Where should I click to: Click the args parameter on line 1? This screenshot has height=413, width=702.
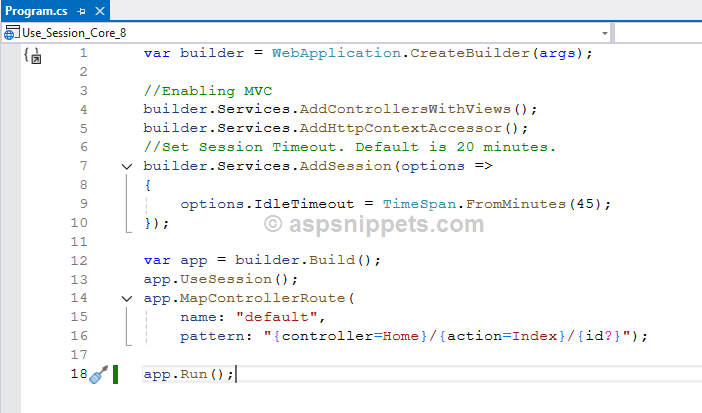point(557,53)
